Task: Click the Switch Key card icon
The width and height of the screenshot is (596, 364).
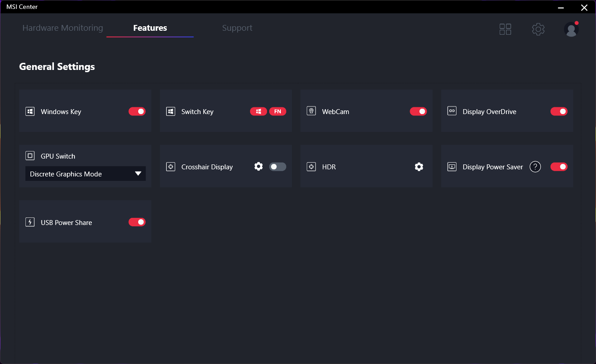Action: click(x=170, y=111)
